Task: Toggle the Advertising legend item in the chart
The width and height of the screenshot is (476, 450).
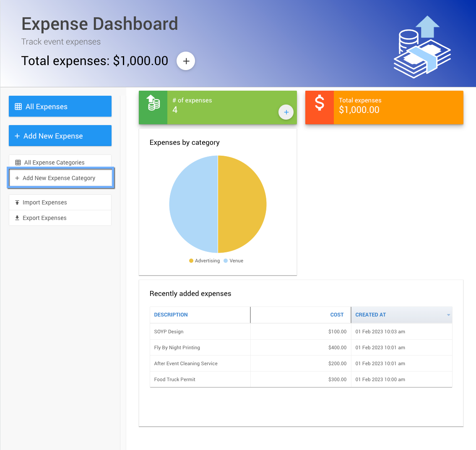Action: 204,261
